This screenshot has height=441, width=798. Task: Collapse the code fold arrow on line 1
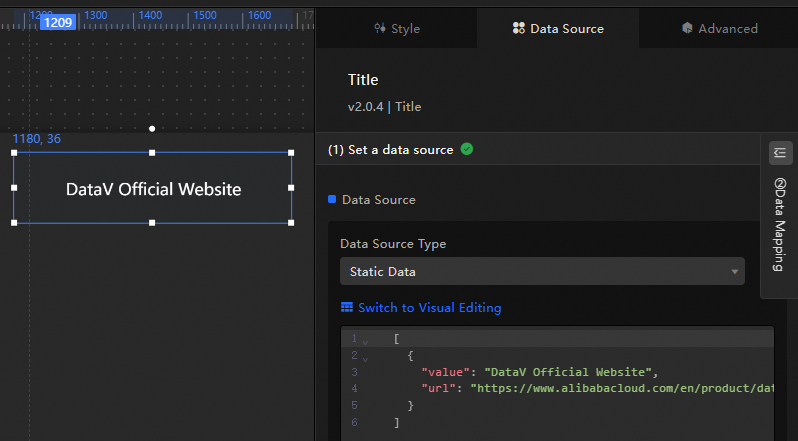365,341
